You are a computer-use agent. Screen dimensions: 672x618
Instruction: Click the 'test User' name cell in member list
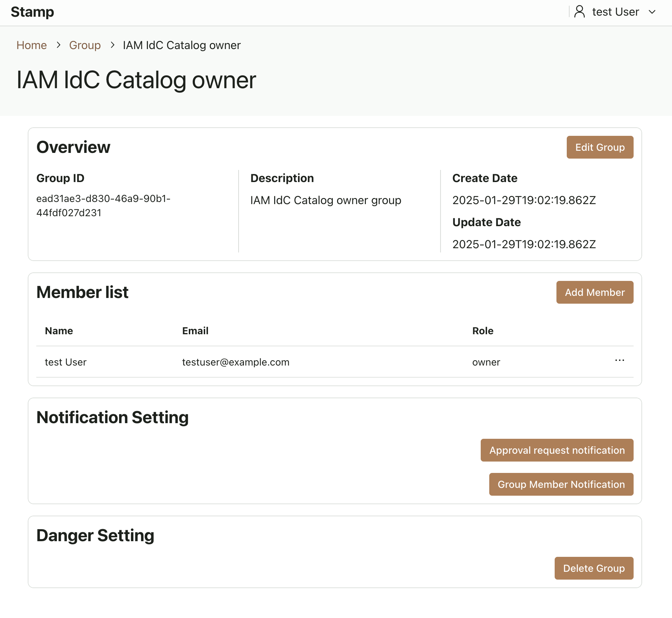(x=66, y=362)
